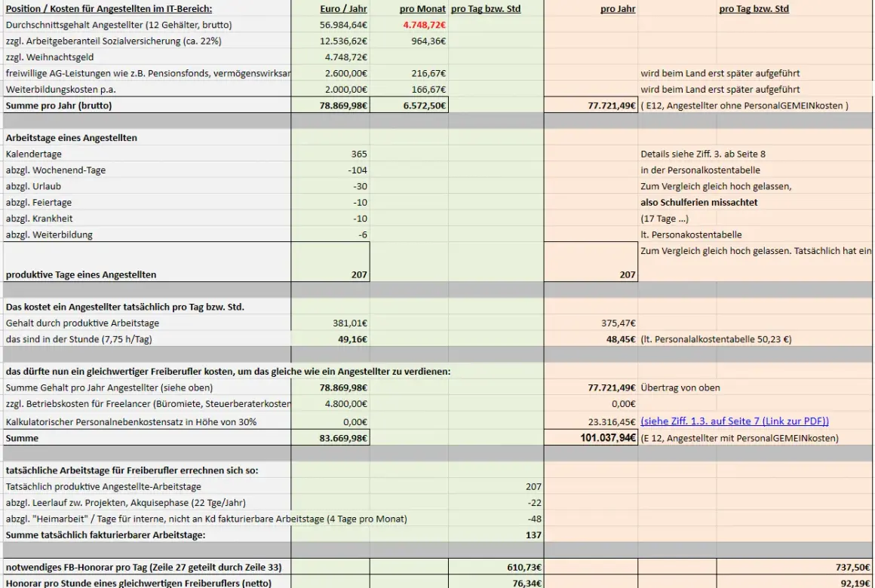Screen dimensions: 875x588
Task: Click the 12.536,62€ social insurance value
Action: tap(343, 41)
